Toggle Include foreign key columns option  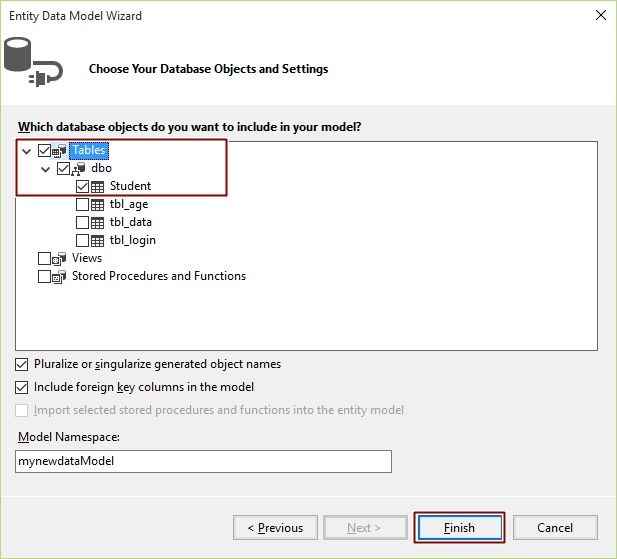coord(22,387)
